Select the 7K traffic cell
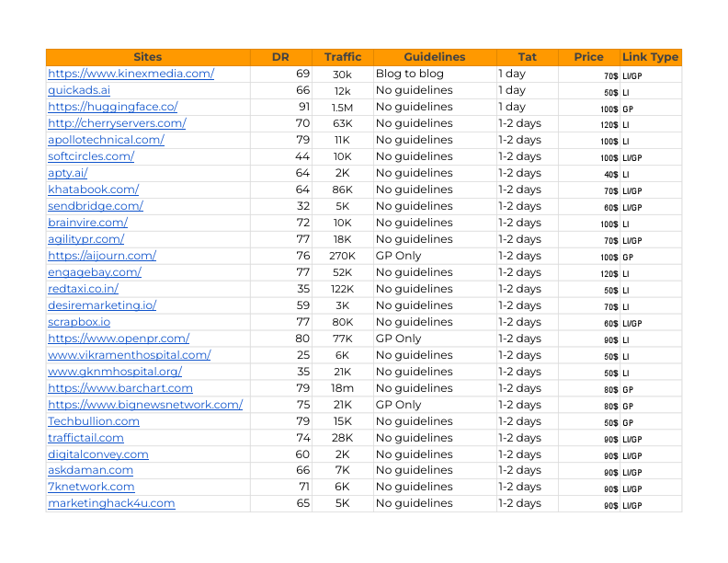This screenshot has width=728, height=563. point(343,471)
